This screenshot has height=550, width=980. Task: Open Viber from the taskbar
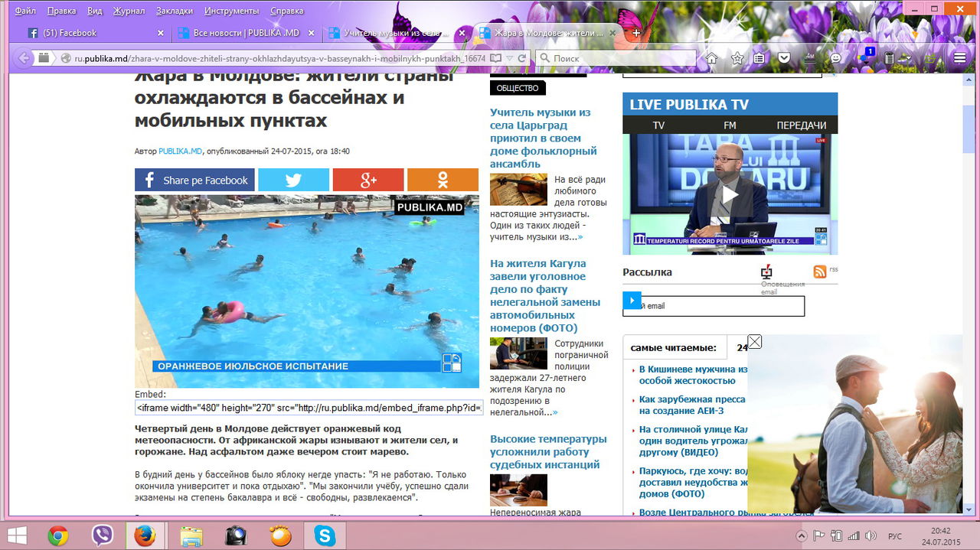[x=102, y=535]
